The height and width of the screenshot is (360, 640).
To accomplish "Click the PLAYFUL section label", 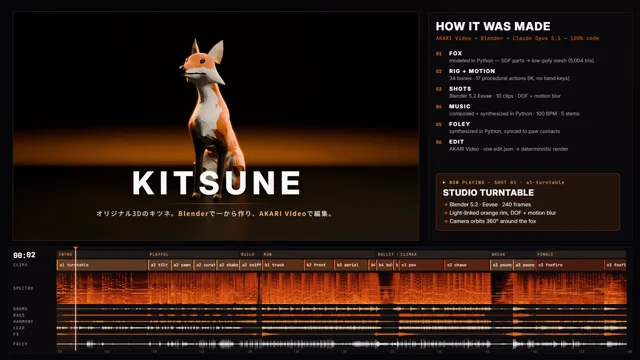I will pyautogui.click(x=159, y=254).
